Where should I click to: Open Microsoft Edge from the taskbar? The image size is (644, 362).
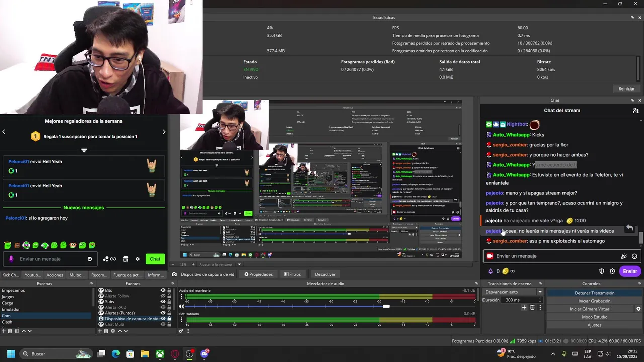click(x=116, y=354)
